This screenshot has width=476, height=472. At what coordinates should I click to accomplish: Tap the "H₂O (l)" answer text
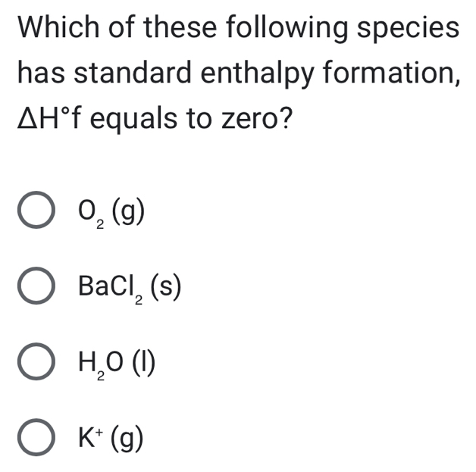click(x=115, y=364)
